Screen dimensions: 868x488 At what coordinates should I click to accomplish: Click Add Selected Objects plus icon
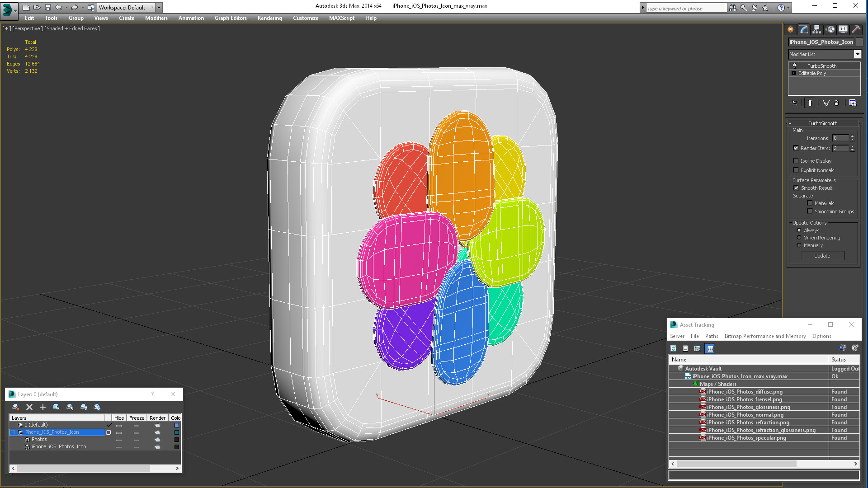(x=43, y=407)
